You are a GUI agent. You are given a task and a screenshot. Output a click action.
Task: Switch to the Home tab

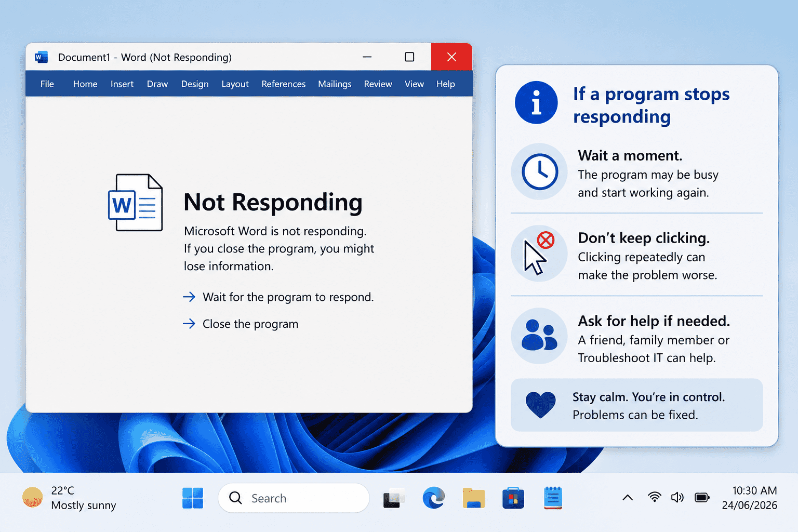click(x=85, y=84)
